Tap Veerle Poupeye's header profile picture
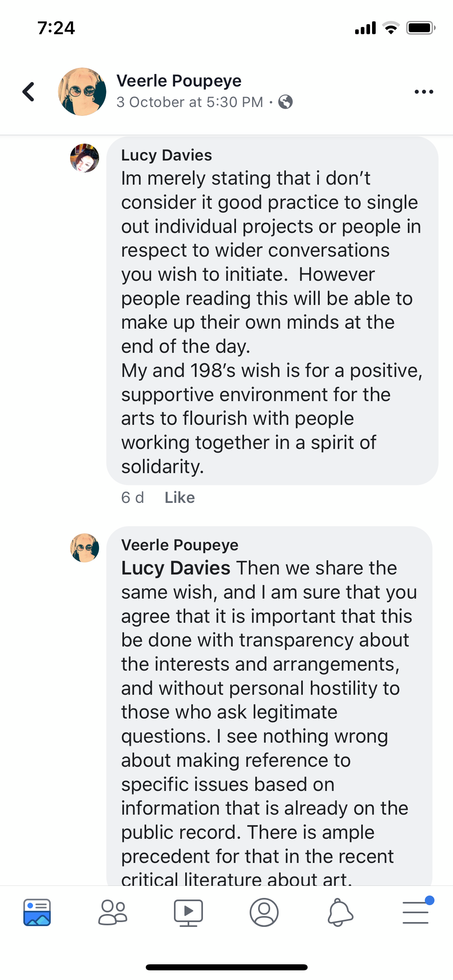Viewport: 453px width, 980px height. click(82, 92)
